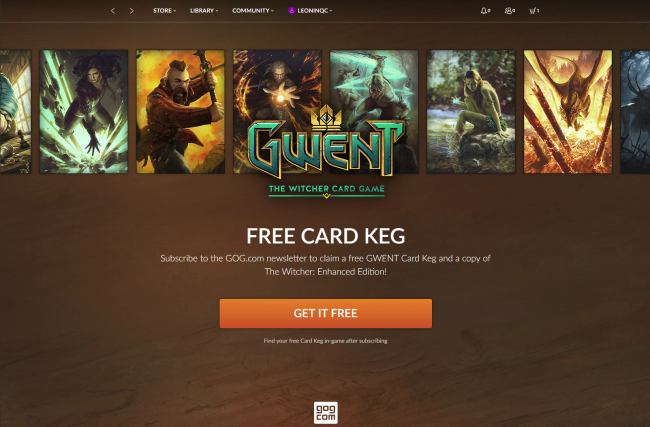Select the green dryad by water card

pyautogui.click(x=471, y=112)
